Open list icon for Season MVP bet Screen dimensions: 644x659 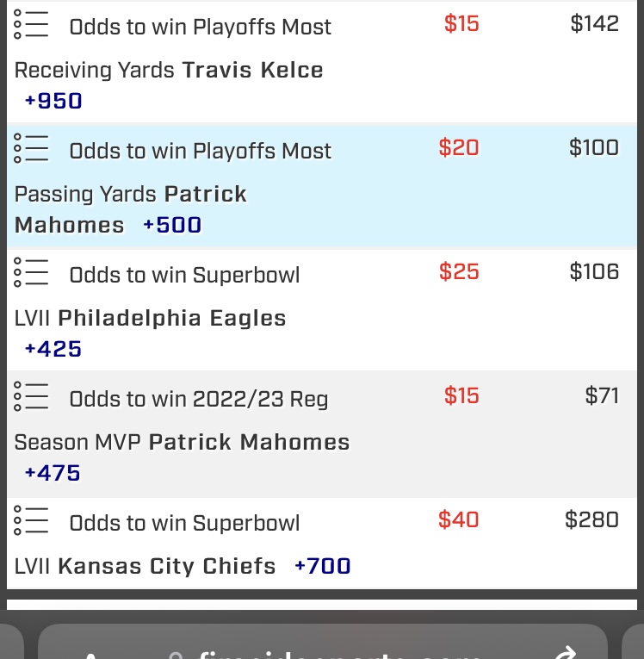tap(31, 398)
